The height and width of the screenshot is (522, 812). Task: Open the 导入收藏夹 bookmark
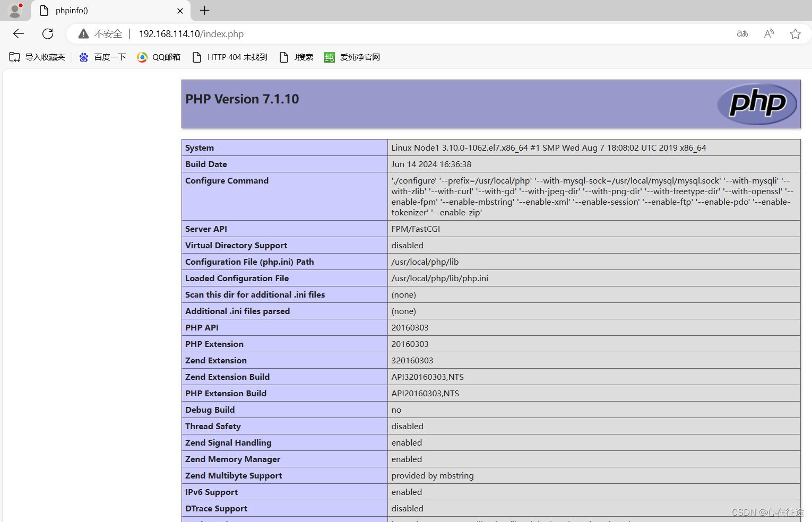tap(37, 57)
